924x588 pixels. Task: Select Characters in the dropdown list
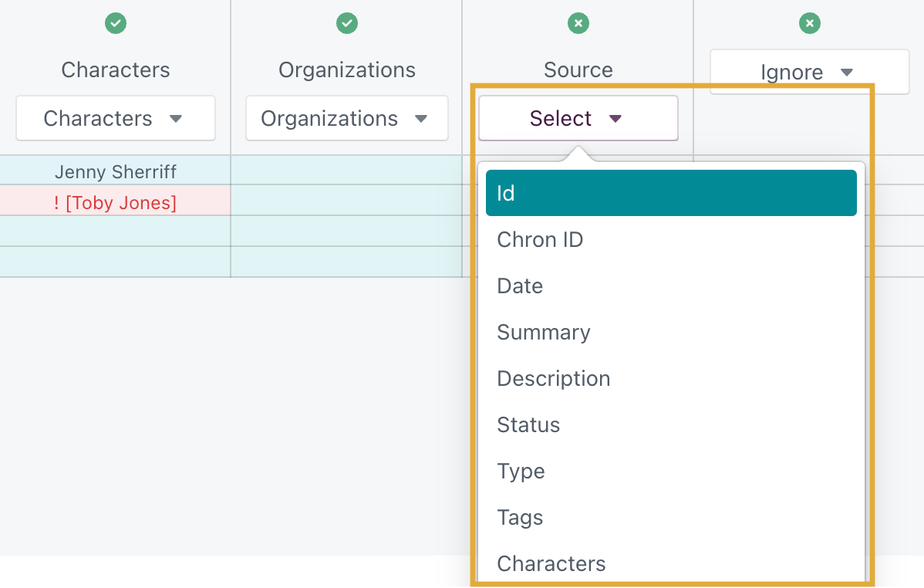(x=551, y=564)
